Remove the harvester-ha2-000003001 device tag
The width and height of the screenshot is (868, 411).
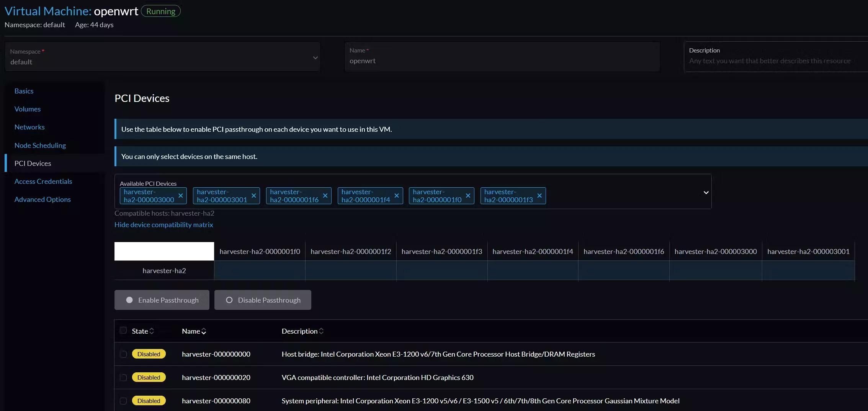(x=253, y=196)
